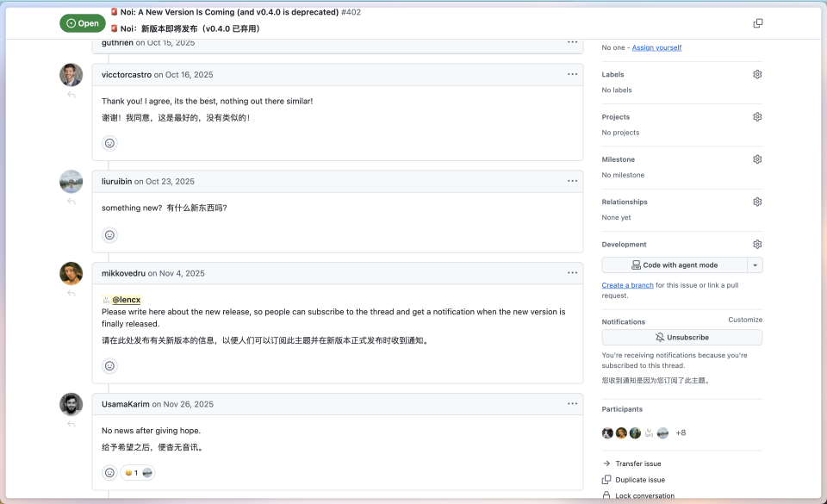Image resolution: width=827 pixels, height=504 pixels.
Task: Open liuruibin's avatar profile
Action: 72,182
